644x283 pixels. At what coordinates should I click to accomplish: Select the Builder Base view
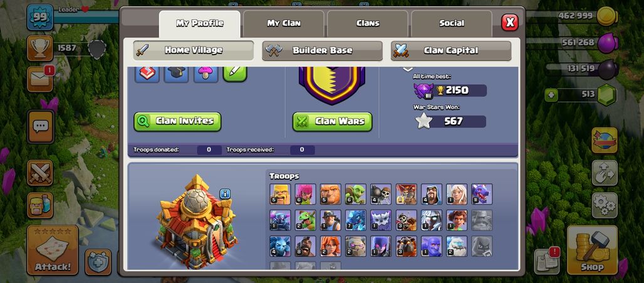[323, 51]
